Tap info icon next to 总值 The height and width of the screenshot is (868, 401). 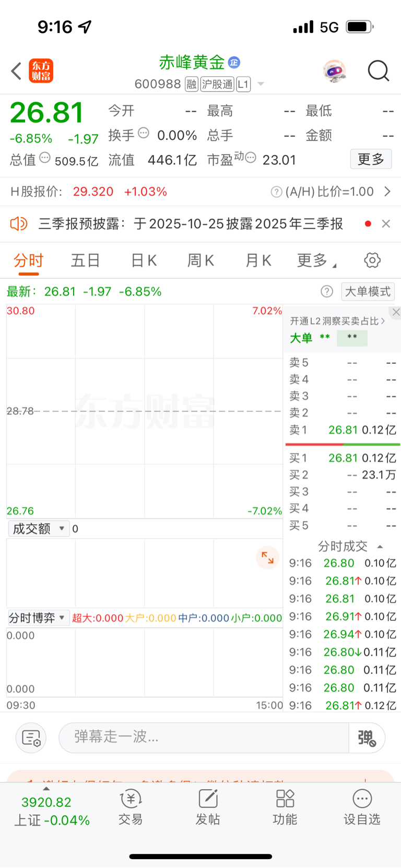click(45, 158)
